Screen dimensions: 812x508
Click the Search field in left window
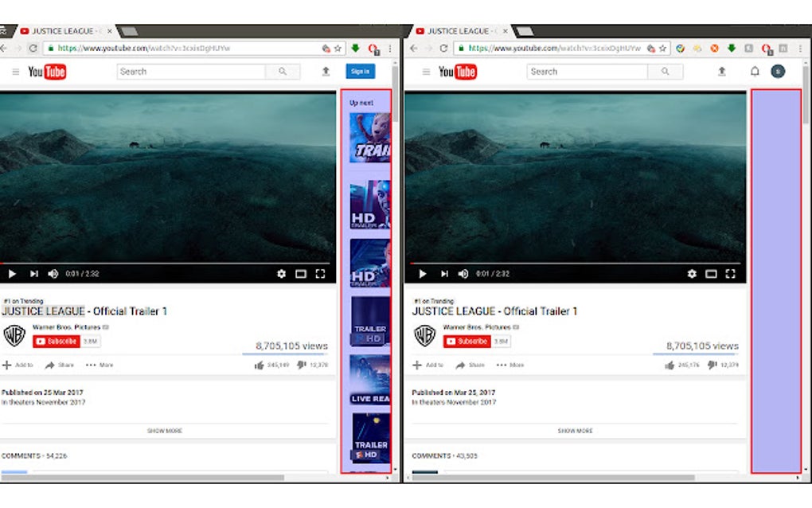pos(191,72)
